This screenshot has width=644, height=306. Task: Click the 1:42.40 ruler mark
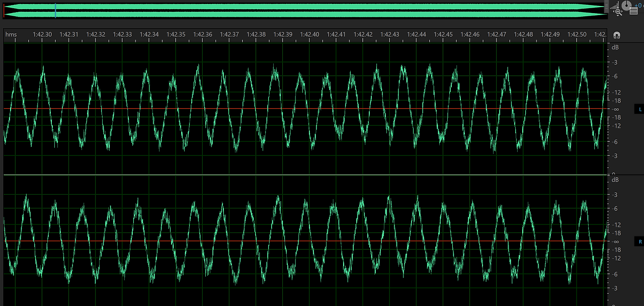click(x=309, y=35)
